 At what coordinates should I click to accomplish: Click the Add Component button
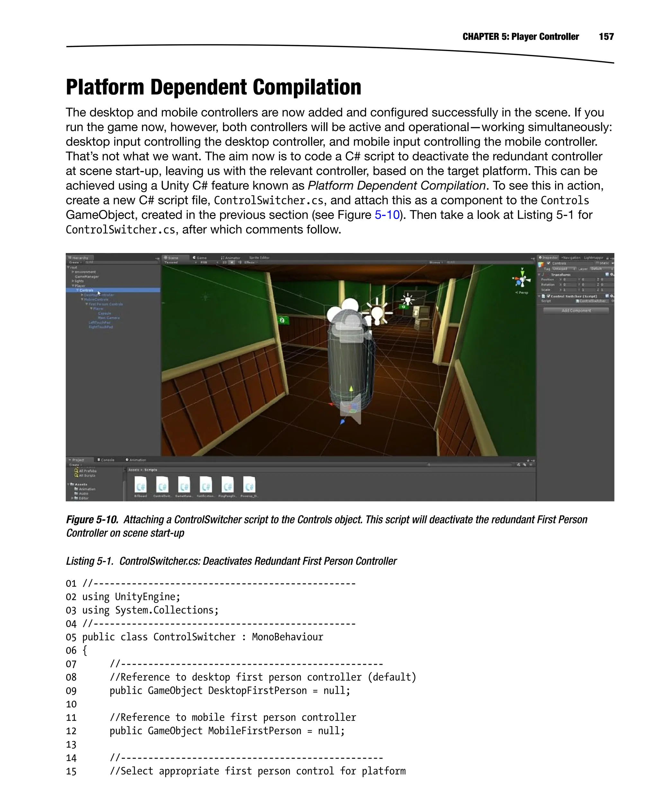[x=576, y=311]
